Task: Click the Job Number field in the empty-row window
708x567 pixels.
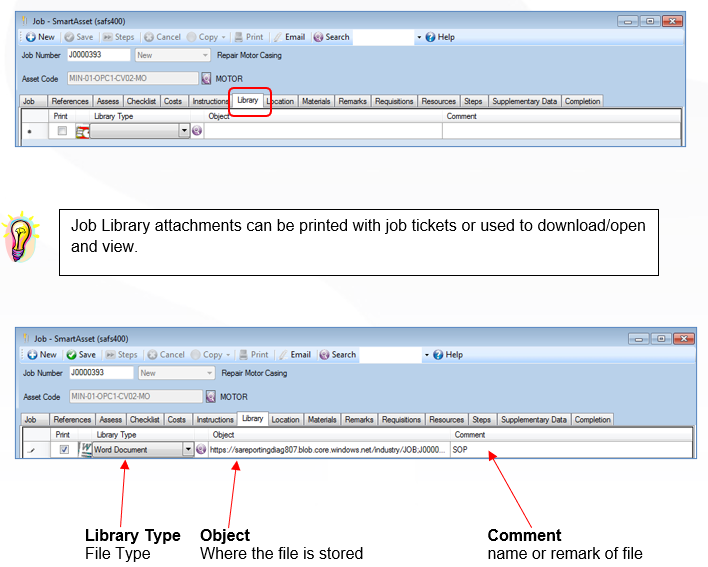Action: [x=98, y=55]
